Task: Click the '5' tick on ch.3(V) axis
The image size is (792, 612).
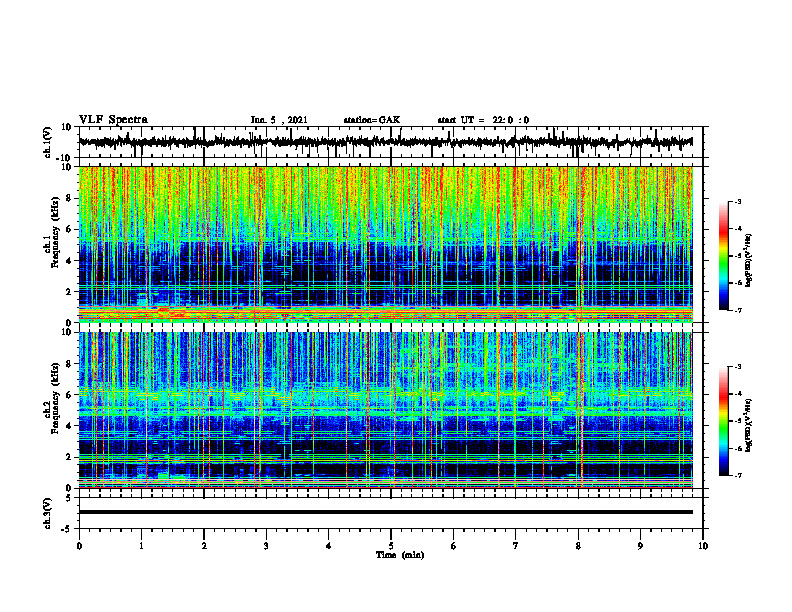Action: point(69,498)
